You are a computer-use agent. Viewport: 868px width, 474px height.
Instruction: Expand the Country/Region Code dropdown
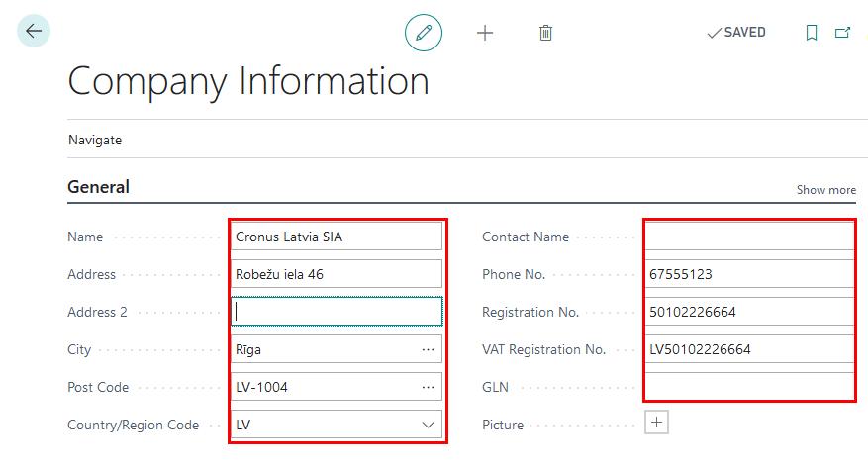(428, 425)
